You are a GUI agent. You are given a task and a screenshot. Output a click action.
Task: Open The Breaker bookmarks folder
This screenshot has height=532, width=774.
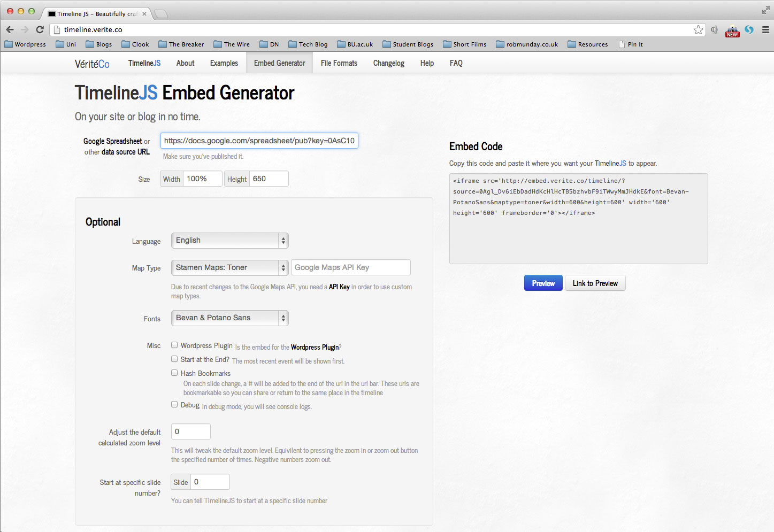(x=181, y=44)
